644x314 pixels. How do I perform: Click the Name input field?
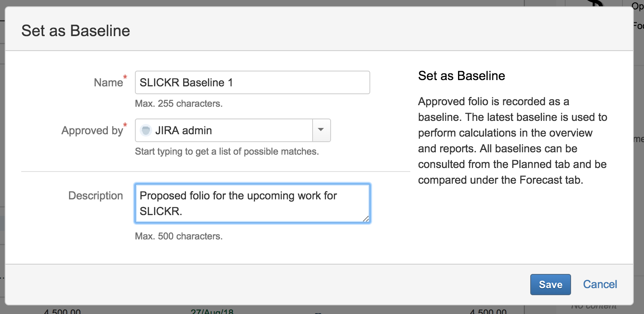click(x=252, y=82)
